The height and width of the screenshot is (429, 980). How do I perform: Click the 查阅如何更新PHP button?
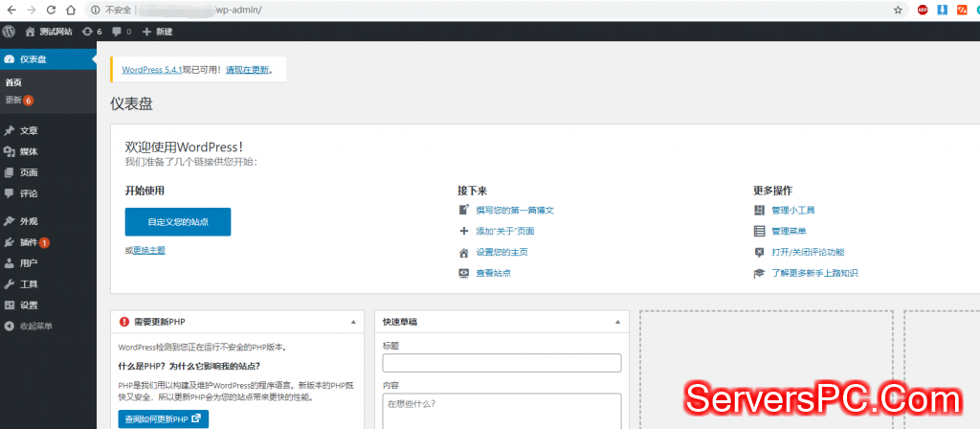click(163, 418)
